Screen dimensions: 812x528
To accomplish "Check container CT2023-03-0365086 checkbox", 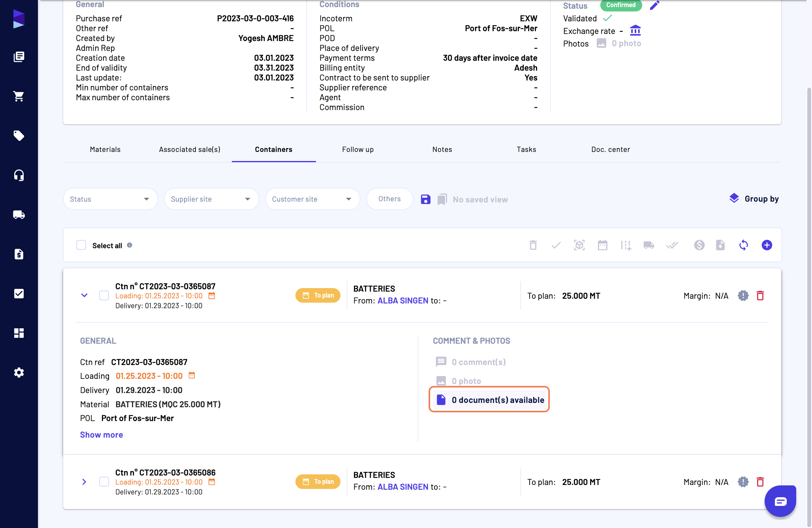I will (x=104, y=481).
